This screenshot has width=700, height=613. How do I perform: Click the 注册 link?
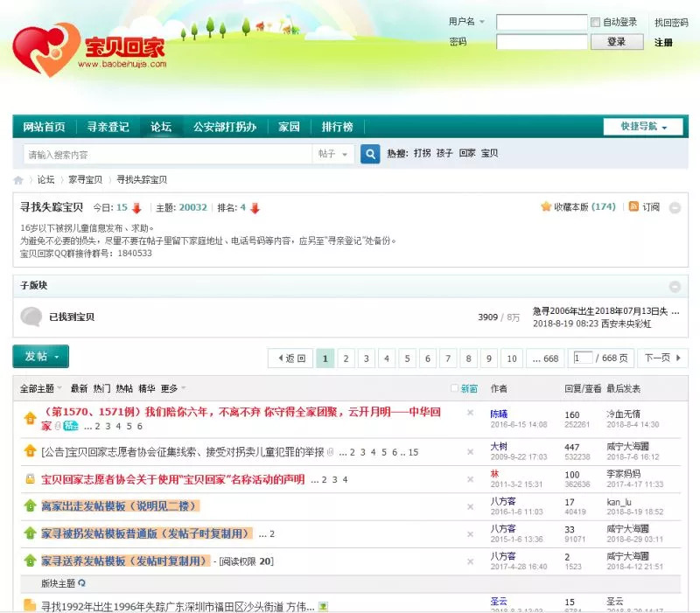coord(663,42)
